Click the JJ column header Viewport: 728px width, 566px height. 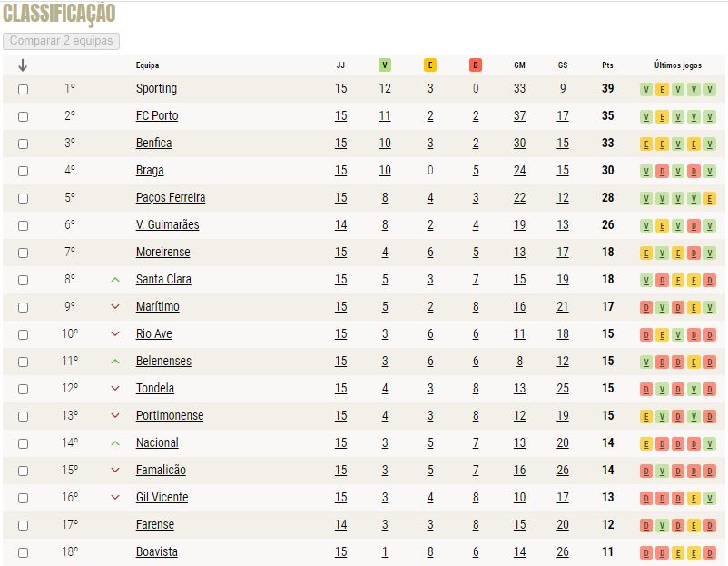point(340,65)
